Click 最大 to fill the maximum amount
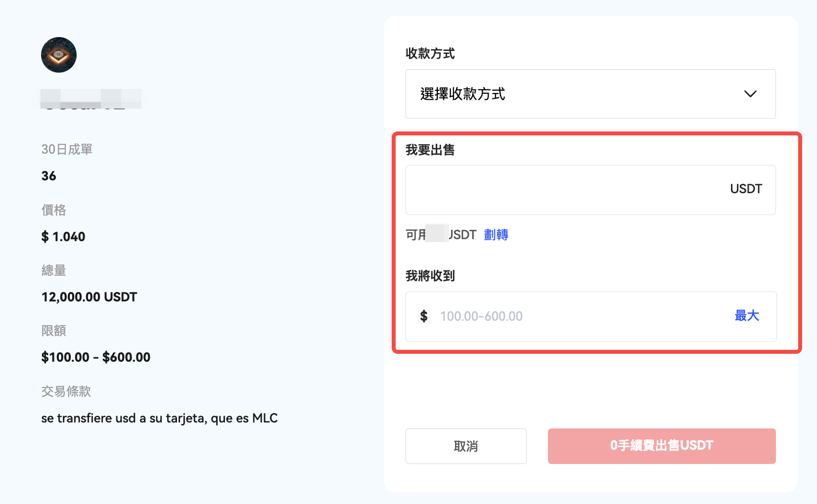The height and width of the screenshot is (504, 817). [747, 316]
